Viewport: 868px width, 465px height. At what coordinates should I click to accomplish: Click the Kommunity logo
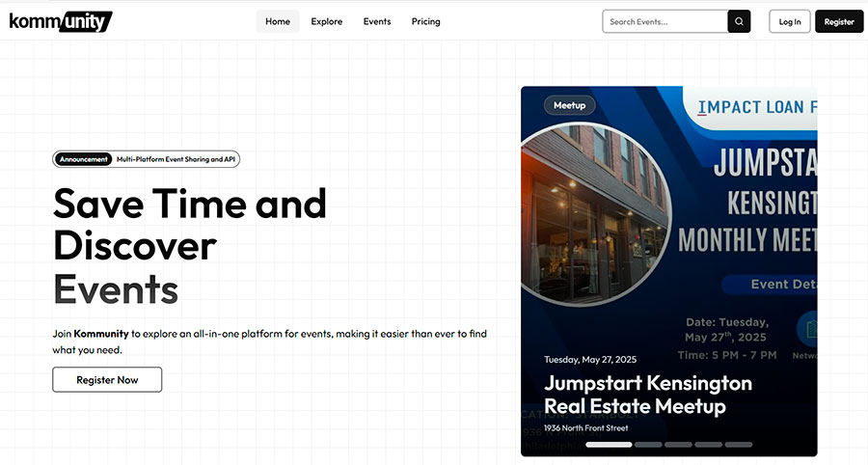click(x=60, y=21)
